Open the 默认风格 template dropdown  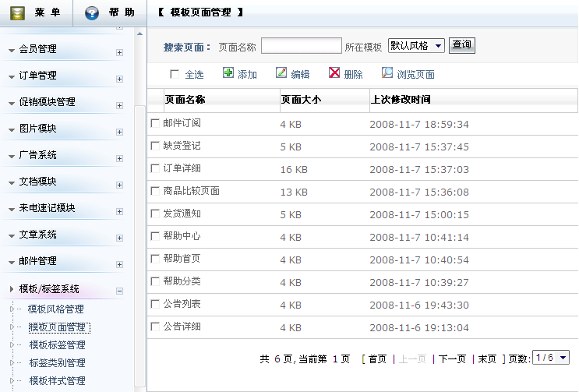point(416,46)
